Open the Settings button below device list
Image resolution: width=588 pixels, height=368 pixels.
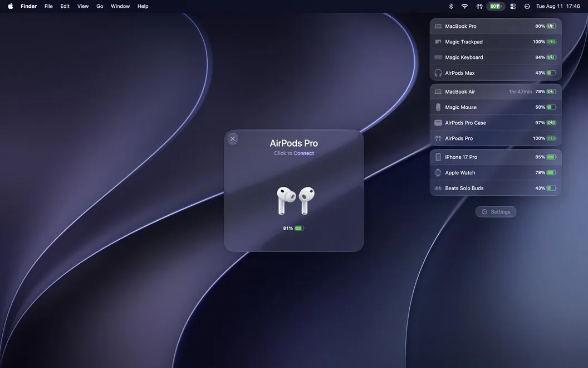pyautogui.click(x=496, y=212)
